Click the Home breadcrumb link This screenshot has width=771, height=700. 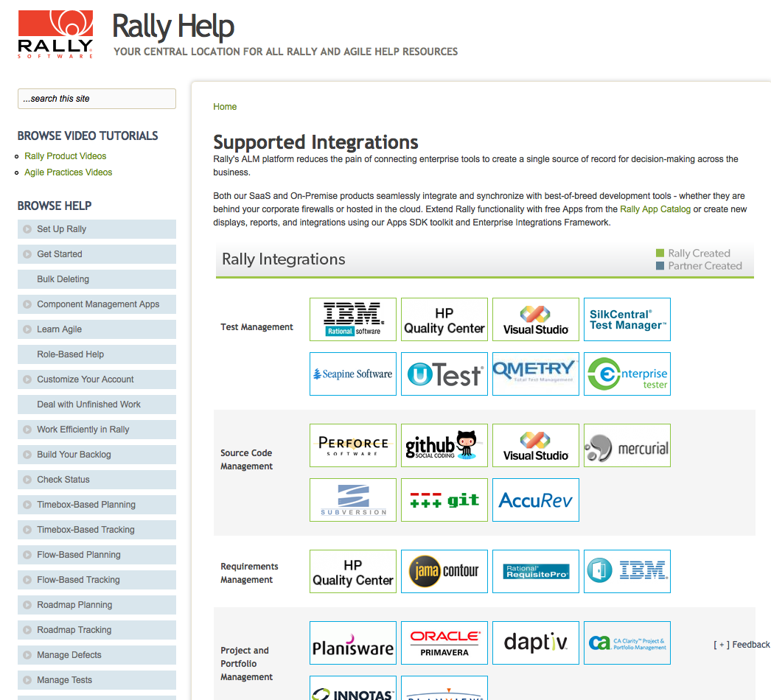coord(225,107)
